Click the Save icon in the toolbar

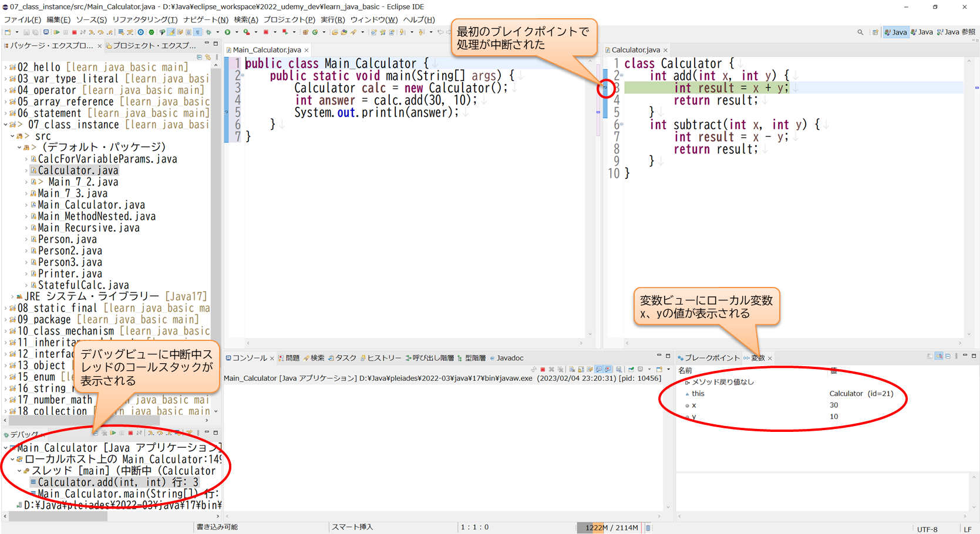(x=25, y=33)
